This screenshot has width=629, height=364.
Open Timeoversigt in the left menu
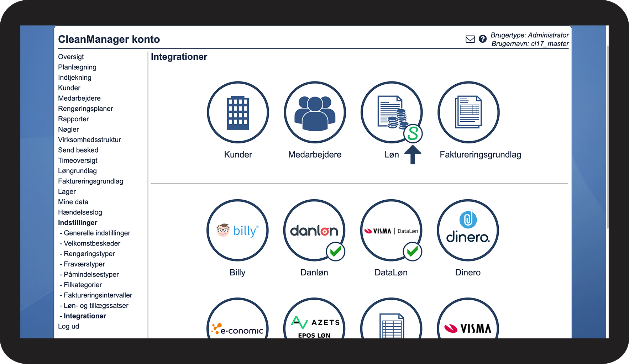coord(78,160)
